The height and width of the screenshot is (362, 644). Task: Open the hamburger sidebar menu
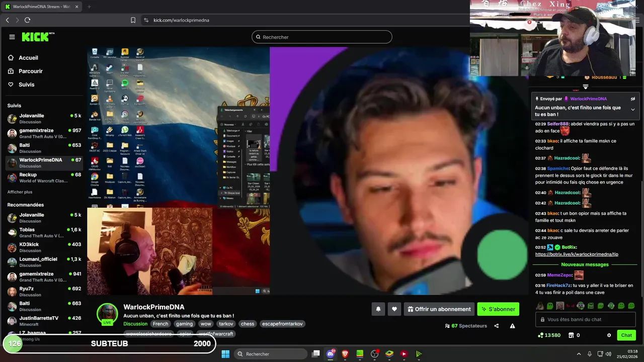(x=12, y=37)
